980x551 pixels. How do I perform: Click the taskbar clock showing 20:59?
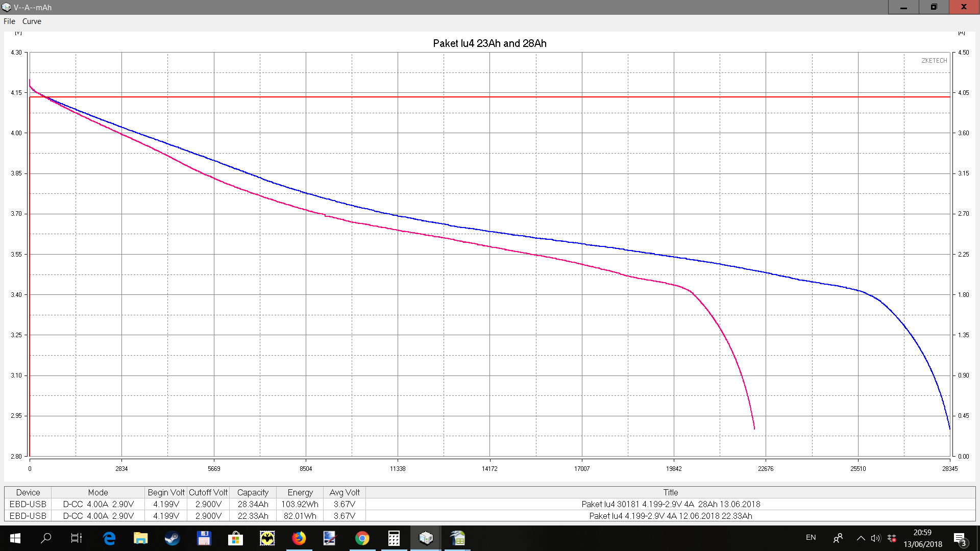922,538
